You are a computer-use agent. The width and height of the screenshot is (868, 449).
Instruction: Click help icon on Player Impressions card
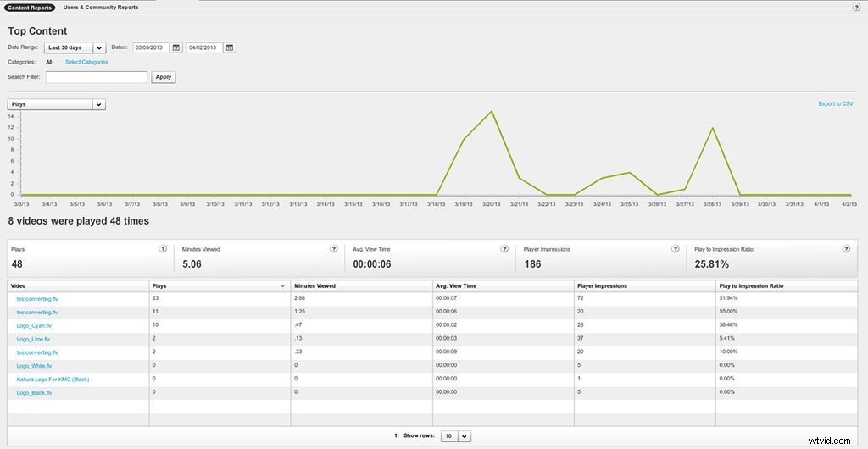[675, 249]
